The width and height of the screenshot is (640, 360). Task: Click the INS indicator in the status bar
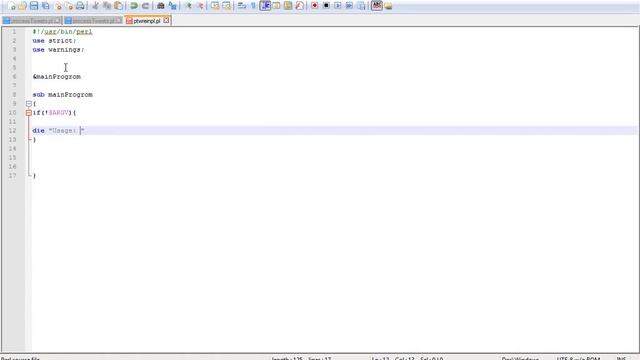pyautogui.click(x=621, y=358)
